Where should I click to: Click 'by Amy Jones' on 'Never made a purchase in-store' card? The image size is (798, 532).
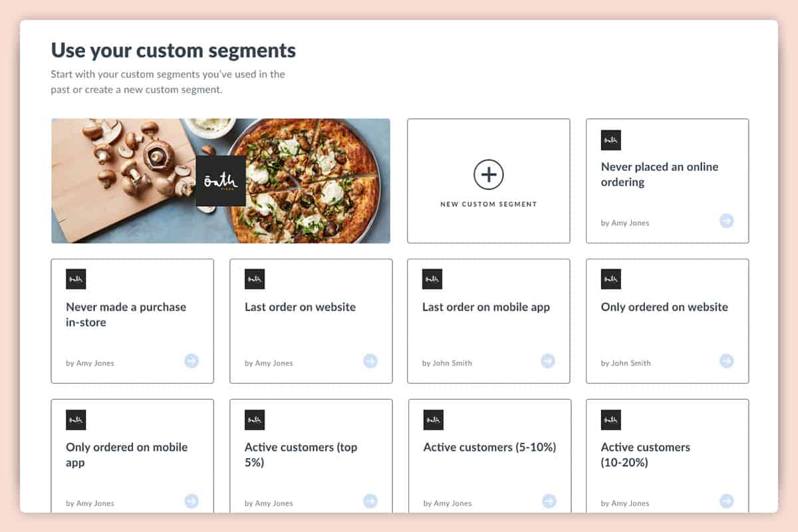coord(90,363)
